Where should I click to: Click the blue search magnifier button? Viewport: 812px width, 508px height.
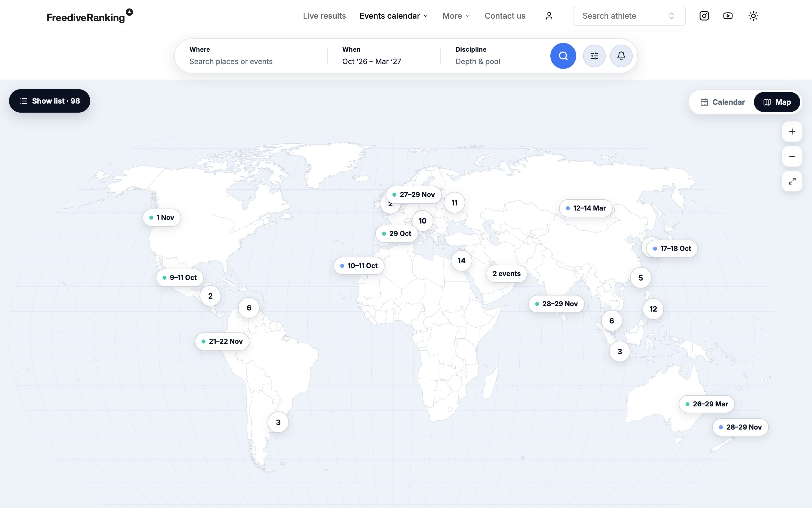click(563, 56)
